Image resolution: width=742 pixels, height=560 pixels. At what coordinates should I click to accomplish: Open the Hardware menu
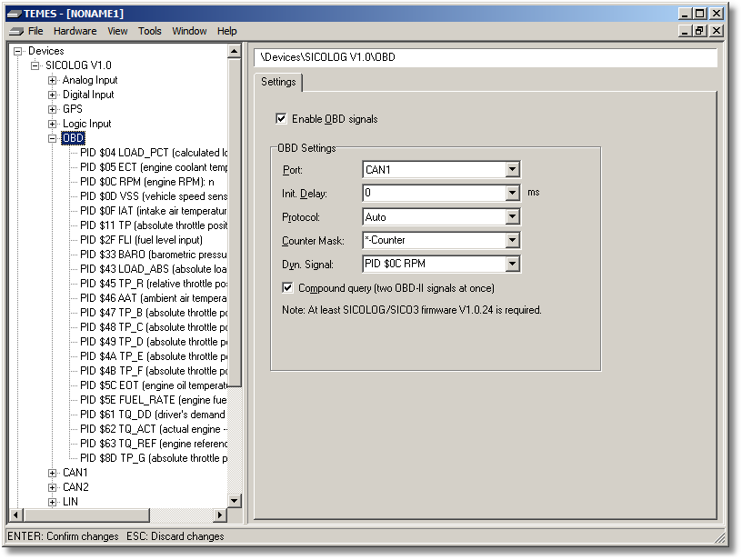tap(75, 31)
